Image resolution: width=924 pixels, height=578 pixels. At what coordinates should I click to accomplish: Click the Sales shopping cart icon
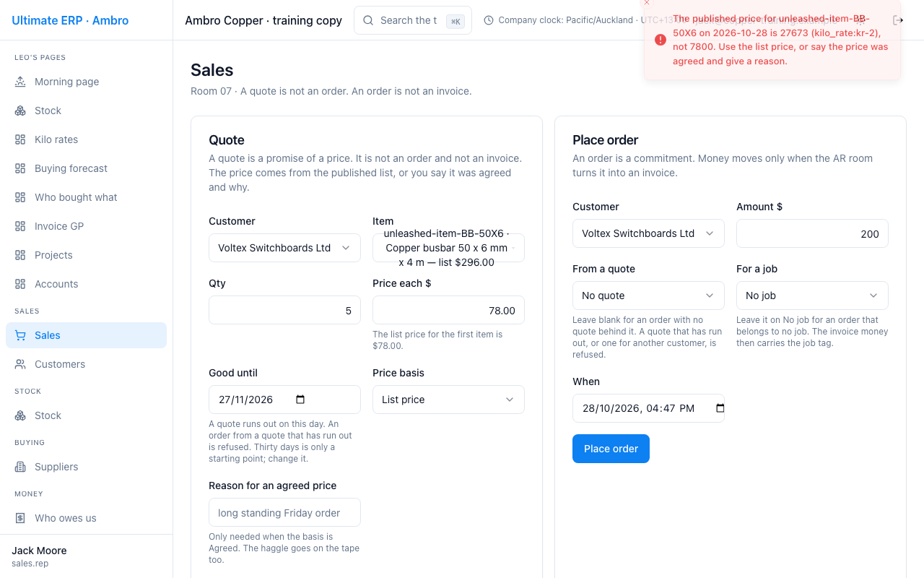tap(20, 335)
